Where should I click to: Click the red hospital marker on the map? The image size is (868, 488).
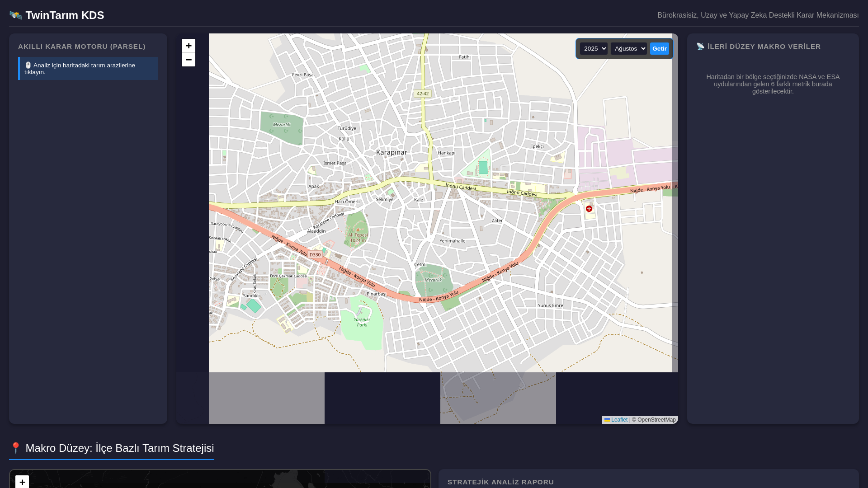coord(589,209)
